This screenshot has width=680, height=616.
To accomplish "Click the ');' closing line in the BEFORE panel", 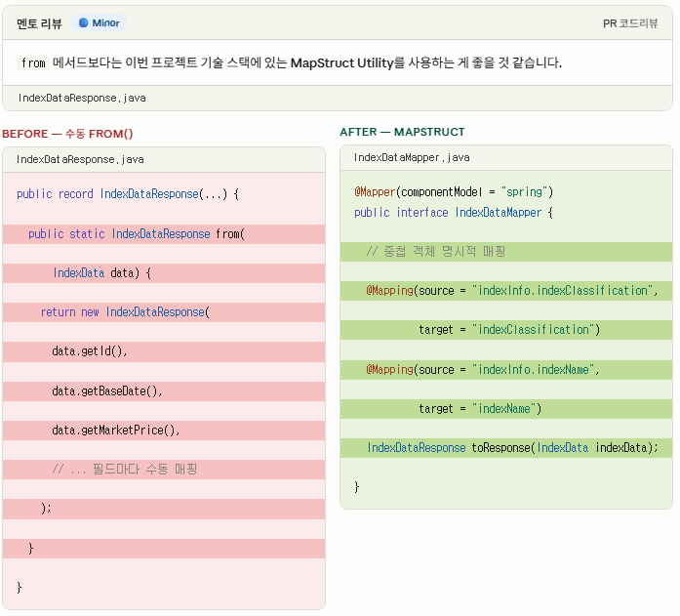I will (x=164, y=509).
